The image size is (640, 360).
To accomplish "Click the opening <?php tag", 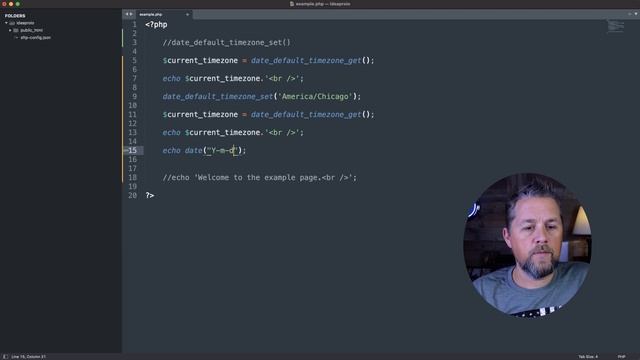I will [x=156, y=24].
